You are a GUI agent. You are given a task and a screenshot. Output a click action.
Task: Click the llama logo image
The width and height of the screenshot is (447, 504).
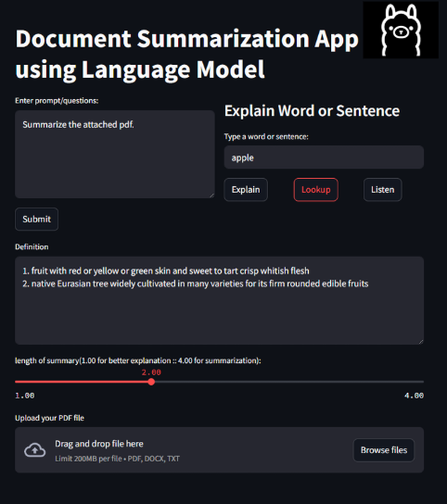coord(401,30)
